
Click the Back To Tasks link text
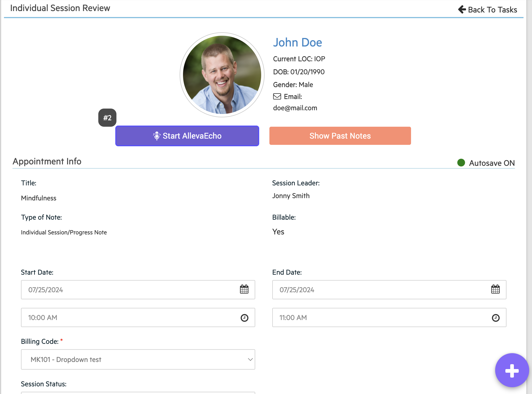coord(492,10)
